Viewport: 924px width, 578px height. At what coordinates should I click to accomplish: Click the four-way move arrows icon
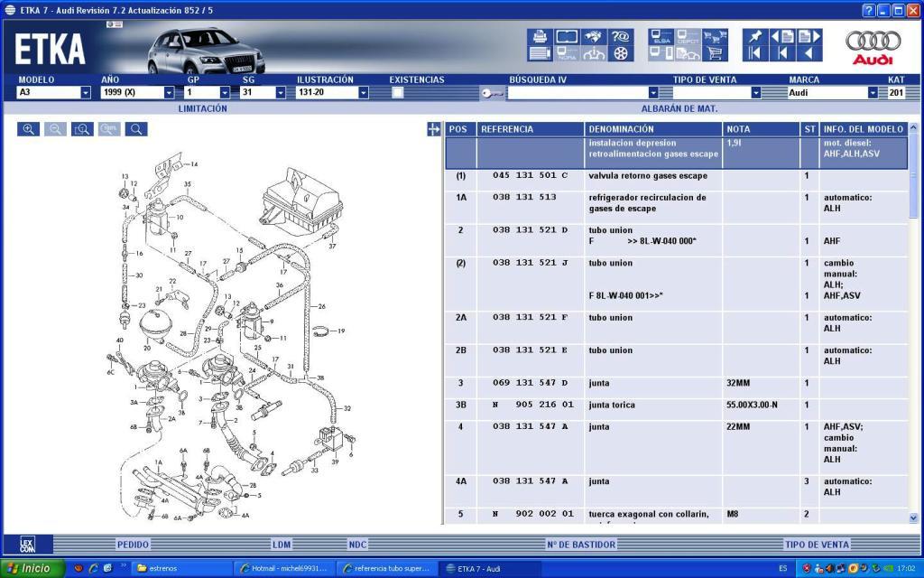tap(434, 129)
